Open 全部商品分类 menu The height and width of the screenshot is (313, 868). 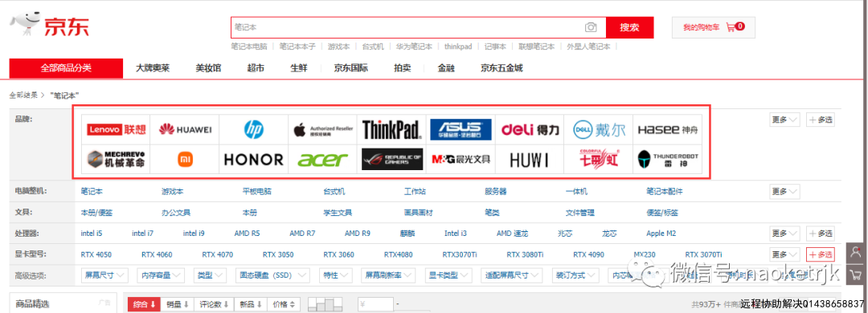(x=66, y=68)
